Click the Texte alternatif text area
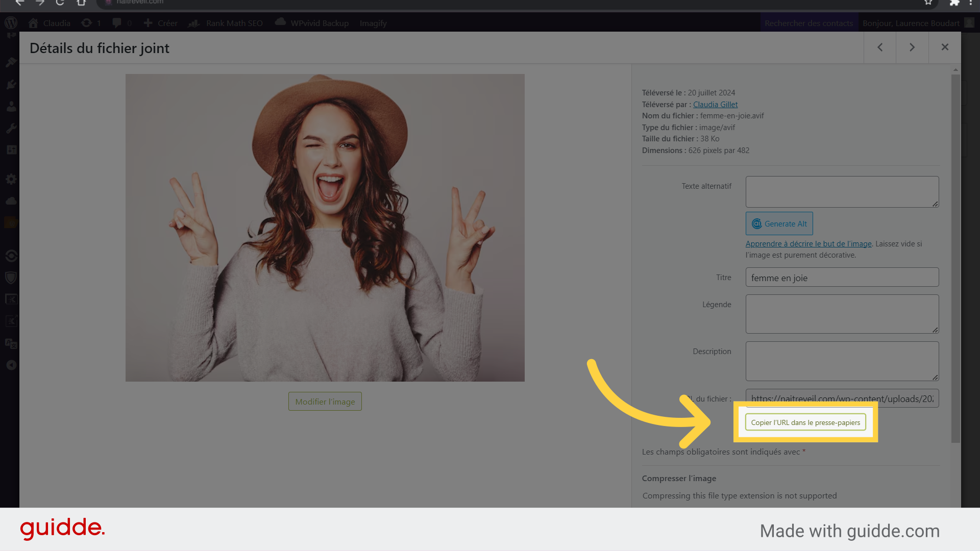Viewport: 980px width, 551px height. (842, 192)
